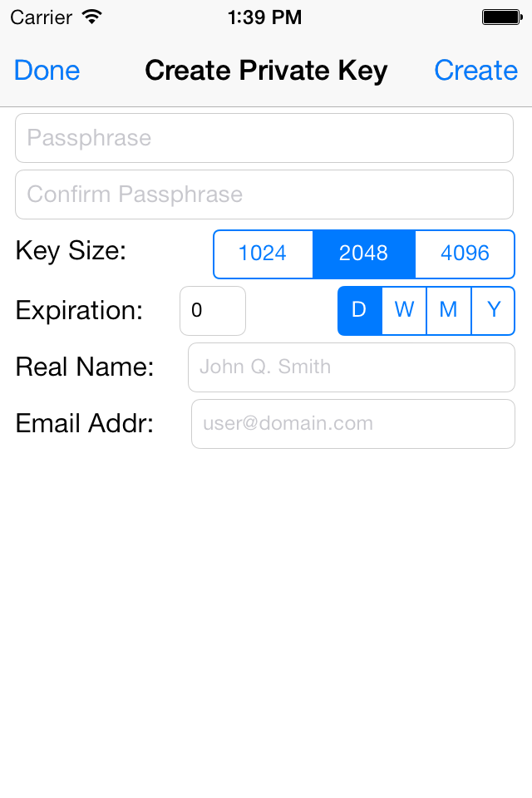
Task: Choose Y (years) expiration unit
Action: pos(494,311)
